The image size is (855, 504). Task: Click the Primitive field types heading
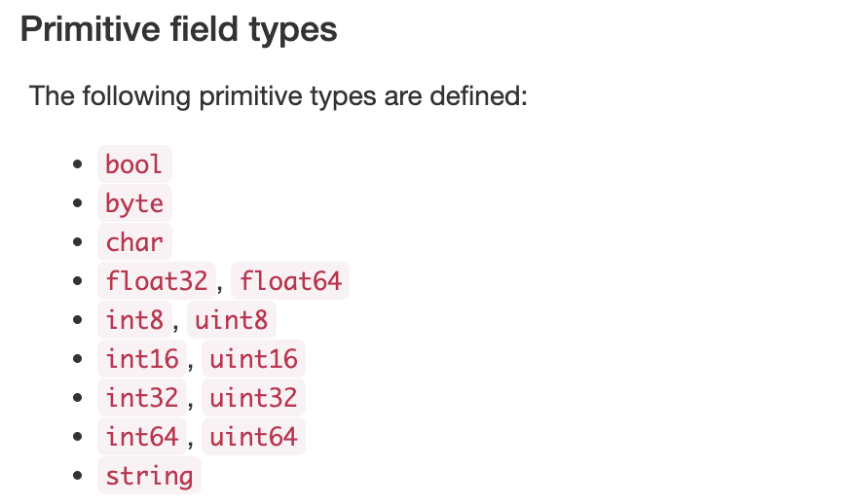click(x=179, y=29)
